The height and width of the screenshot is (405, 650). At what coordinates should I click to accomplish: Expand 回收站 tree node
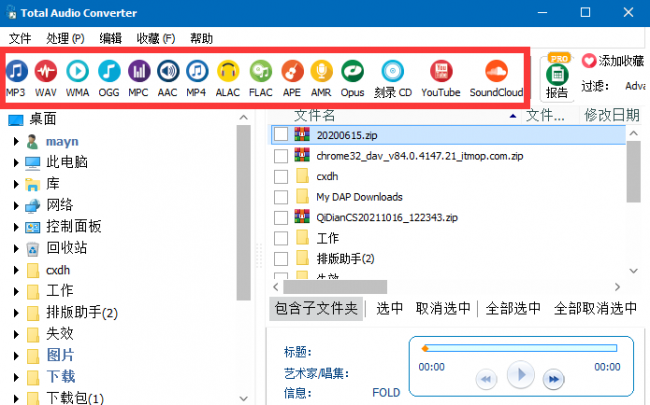pos(16,248)
